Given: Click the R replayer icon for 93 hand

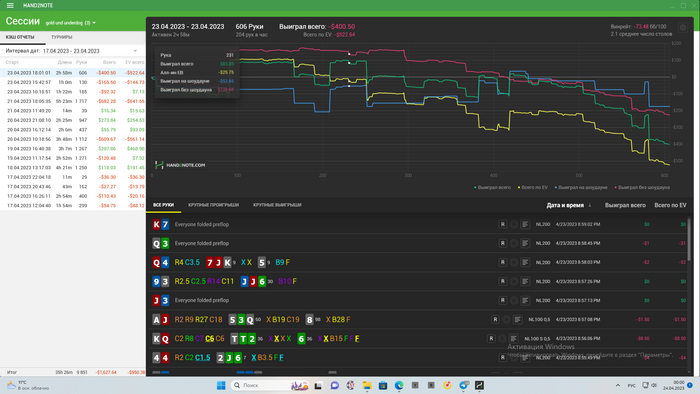Looking at the screenshot, I should (502, 282).
